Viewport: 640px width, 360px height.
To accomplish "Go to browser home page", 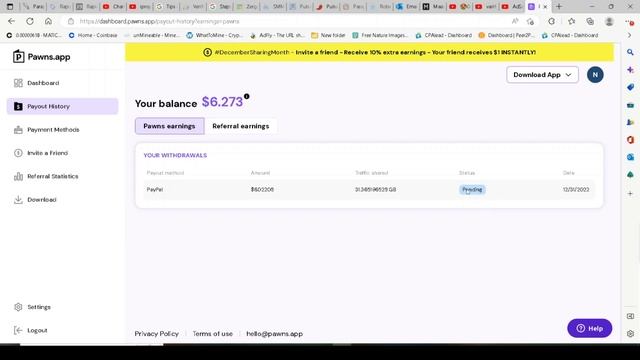I will click(x=48, y=21).
